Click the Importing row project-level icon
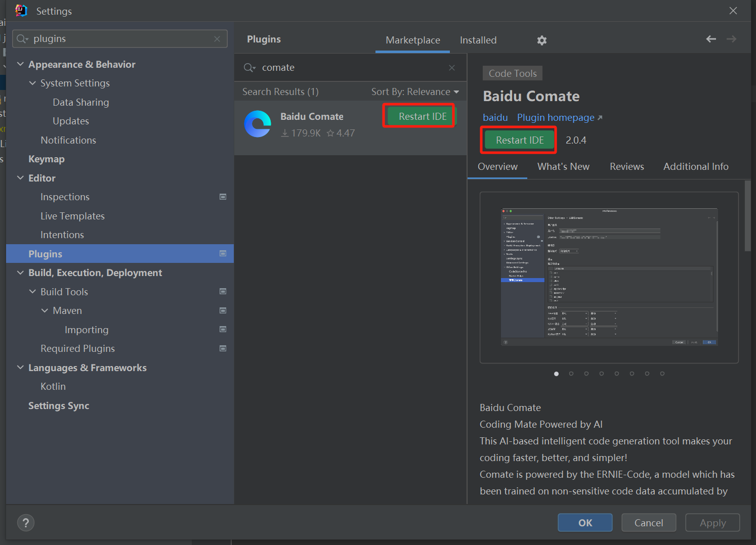This screenshot has width=756, height=545. pyautogui.click(x=223, y=329)
